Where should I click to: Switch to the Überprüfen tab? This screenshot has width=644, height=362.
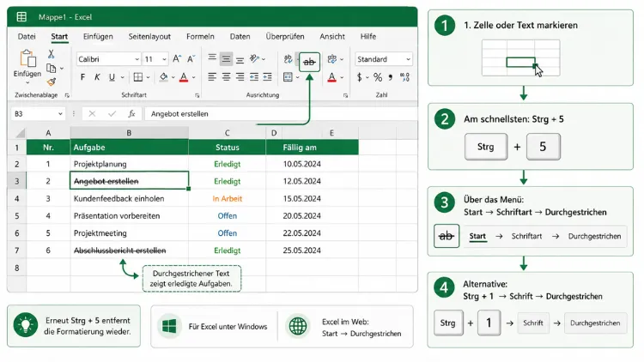(x=284, y=37)
